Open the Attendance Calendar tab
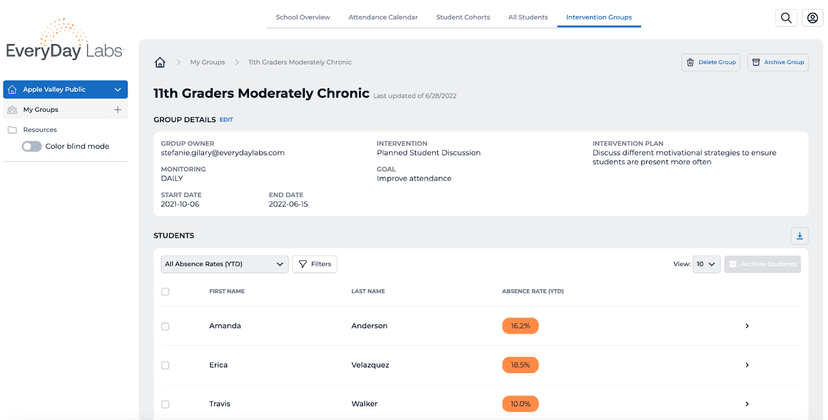 pyautogui.click(x=383, y=17)
